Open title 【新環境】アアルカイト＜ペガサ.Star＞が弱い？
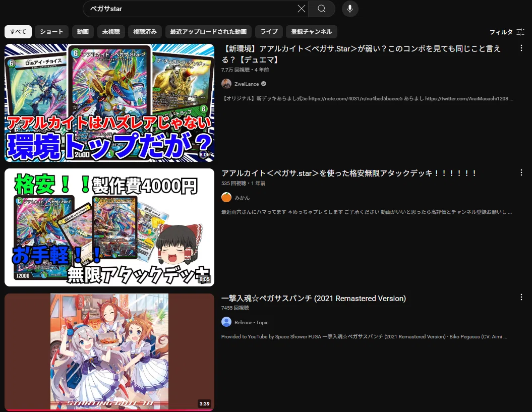Image resolution: width=532 pixels, height=412 pixels. click(x=361, y=54)
